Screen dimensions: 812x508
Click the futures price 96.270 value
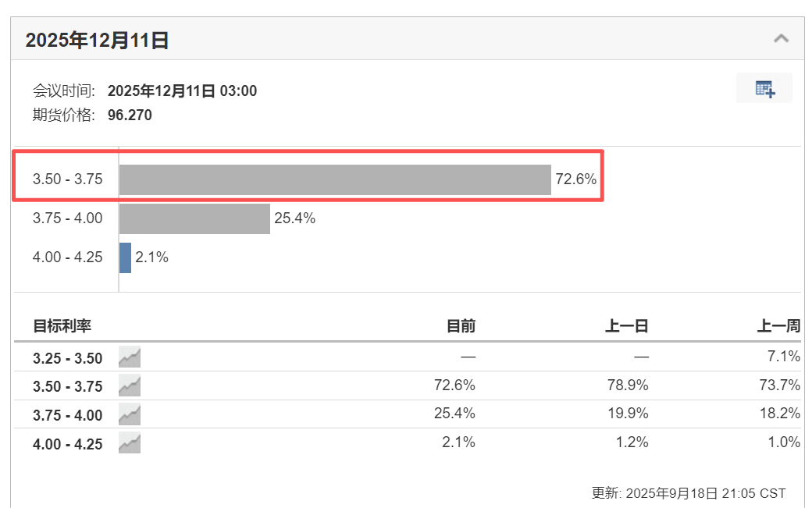(x=130, y=115)
